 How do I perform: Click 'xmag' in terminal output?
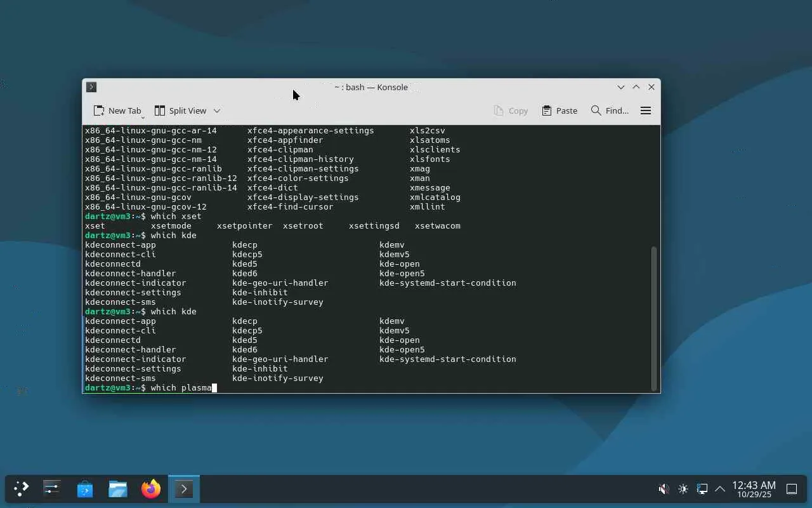pyautogui.click(x=420, y=169)
